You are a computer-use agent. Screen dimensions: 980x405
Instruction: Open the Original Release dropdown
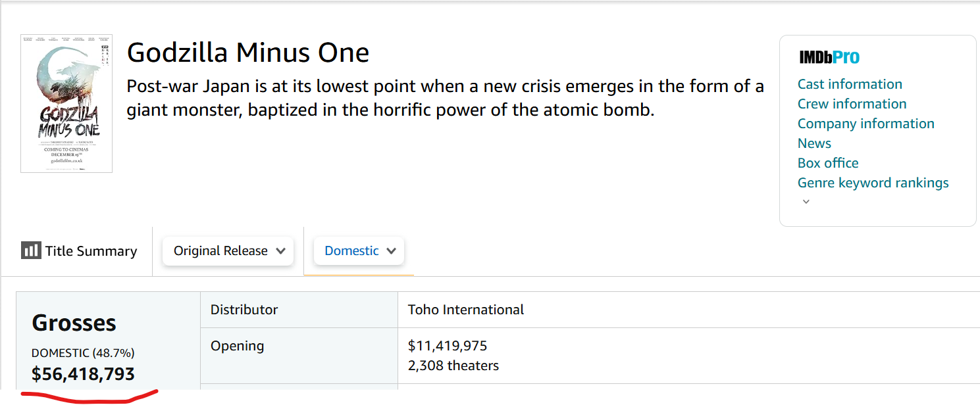pos(228,251)
